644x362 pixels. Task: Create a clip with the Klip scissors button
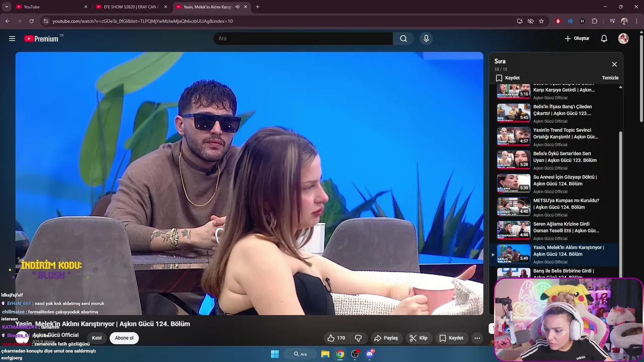pos(419,338)
